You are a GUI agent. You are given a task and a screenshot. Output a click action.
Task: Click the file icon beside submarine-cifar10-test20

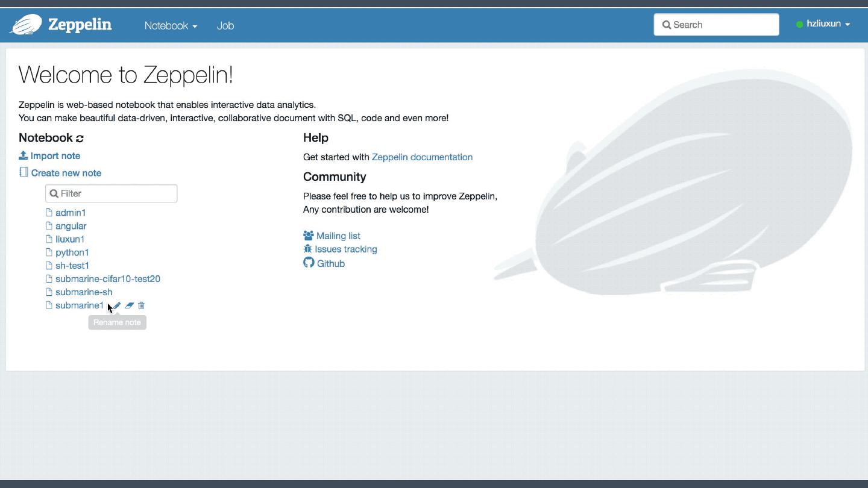(x=49, y=278)
